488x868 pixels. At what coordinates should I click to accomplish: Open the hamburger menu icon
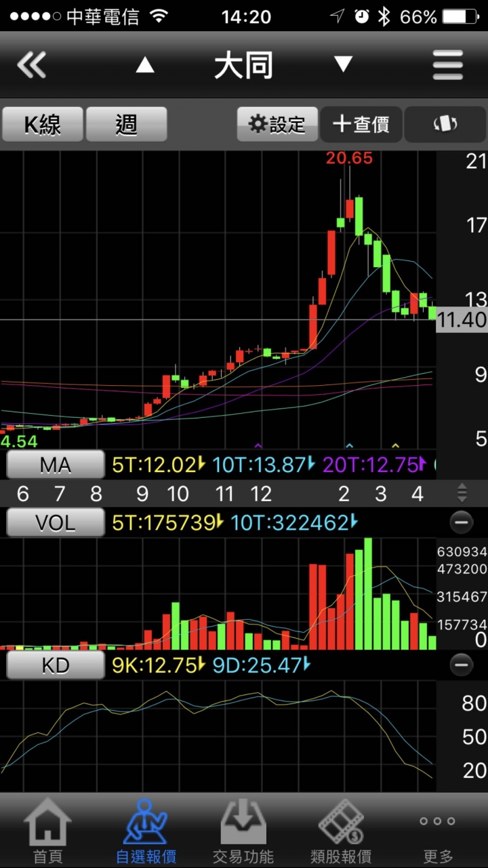click(448, 66)
